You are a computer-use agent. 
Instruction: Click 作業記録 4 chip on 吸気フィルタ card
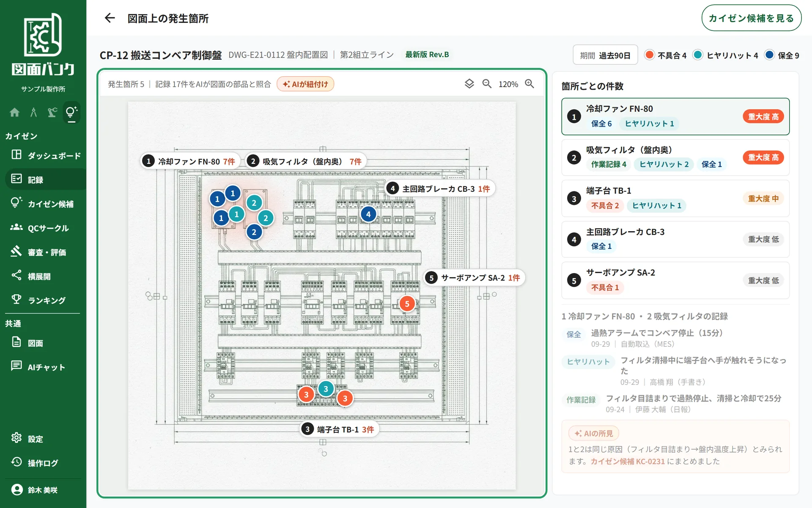(x=609, y=164)
